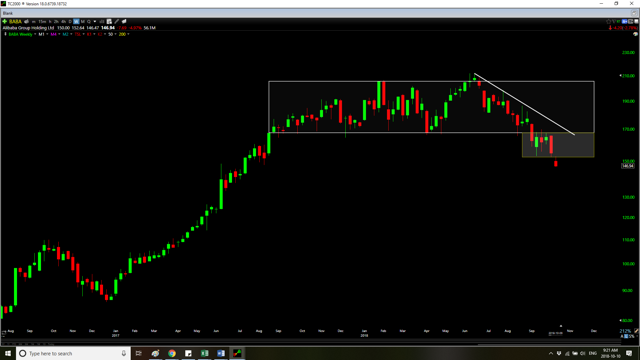Screen dimensions: 640x360
Task: Click the bar chart style icon
Action: coord(102,21)
